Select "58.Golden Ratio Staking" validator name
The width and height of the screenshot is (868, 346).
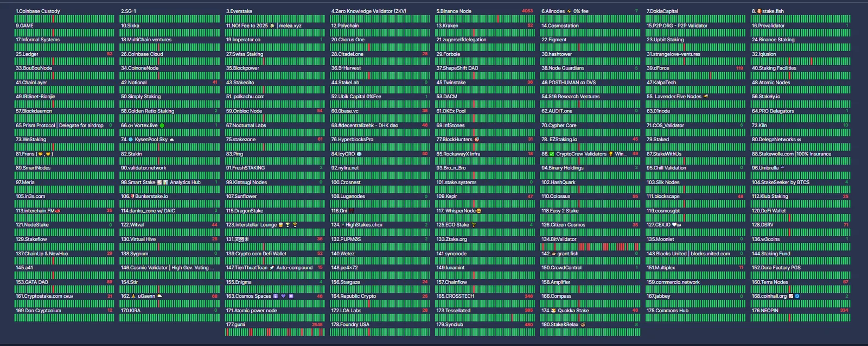tap(148, 111)
